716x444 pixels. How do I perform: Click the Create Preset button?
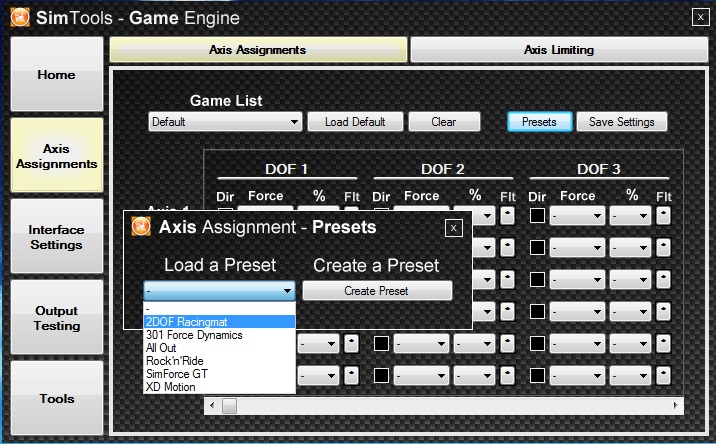[x=377, y=291]
